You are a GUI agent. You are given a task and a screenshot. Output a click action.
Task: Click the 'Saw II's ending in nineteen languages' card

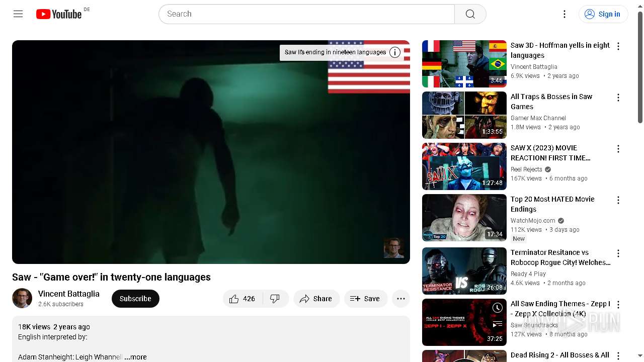pyautogui.click(x=335, y=52)
